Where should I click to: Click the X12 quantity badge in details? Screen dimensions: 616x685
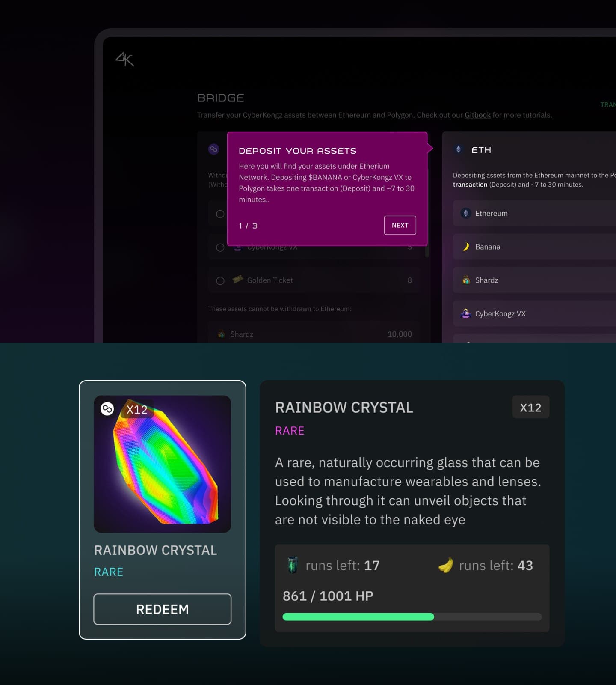coord(530,408)
